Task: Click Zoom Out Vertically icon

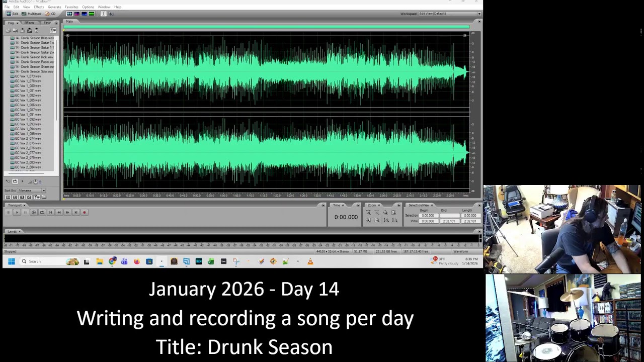Action: tap(394, 220)
